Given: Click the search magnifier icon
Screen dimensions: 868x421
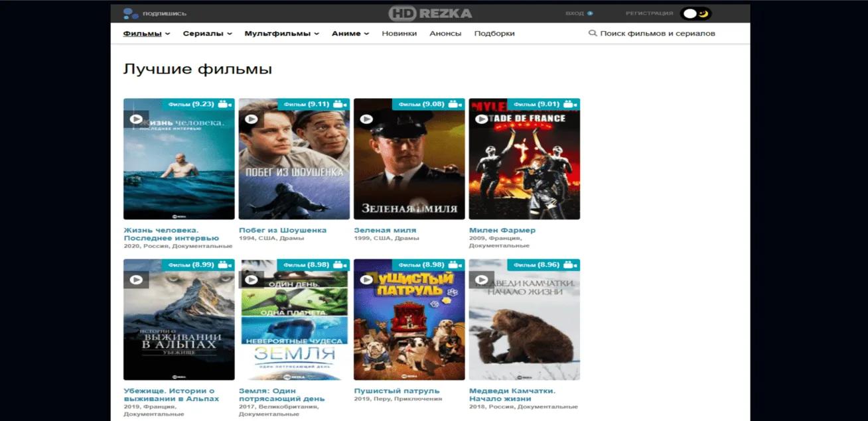Looking at the screenshot, I should [x=593, y=33].
